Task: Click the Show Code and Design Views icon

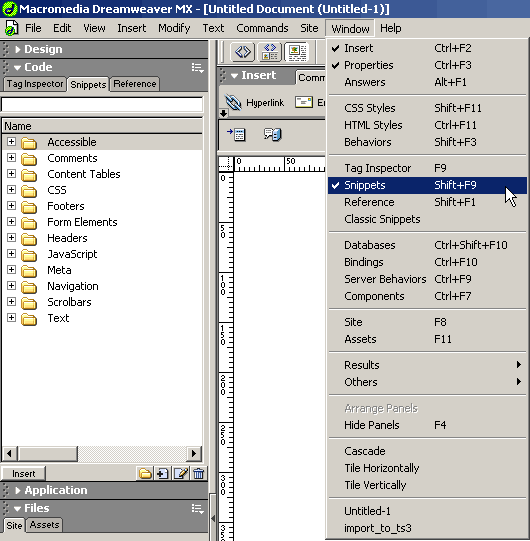Action: [270, 52]
